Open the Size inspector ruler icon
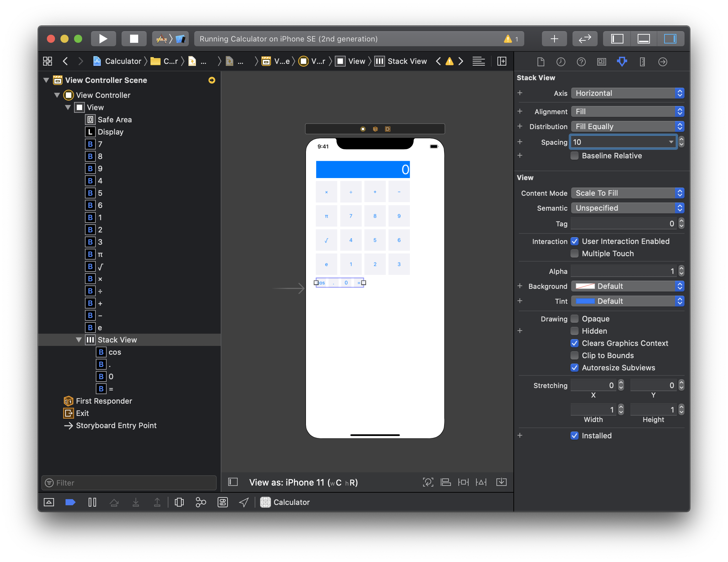The image size is (728, 562). [x=642, y=62]
